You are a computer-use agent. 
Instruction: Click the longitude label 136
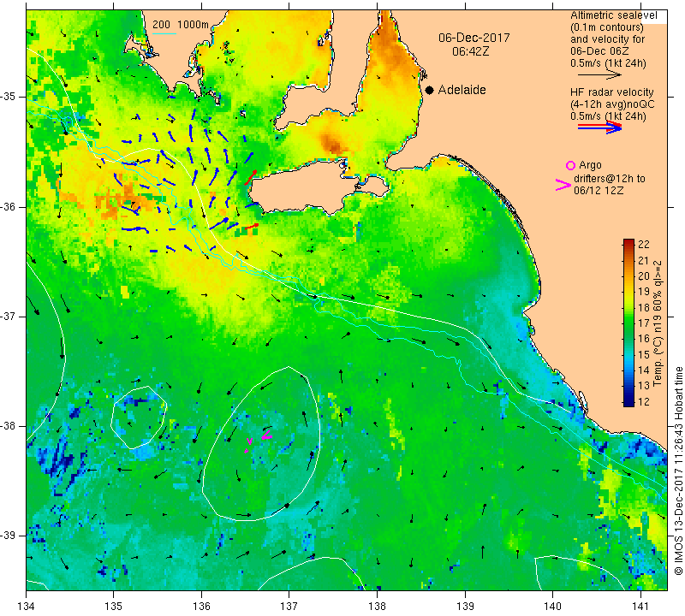(201, 607)
